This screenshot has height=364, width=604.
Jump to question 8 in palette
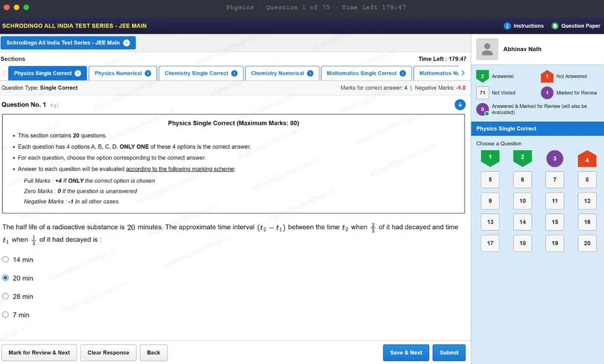(x=587, y=179)
